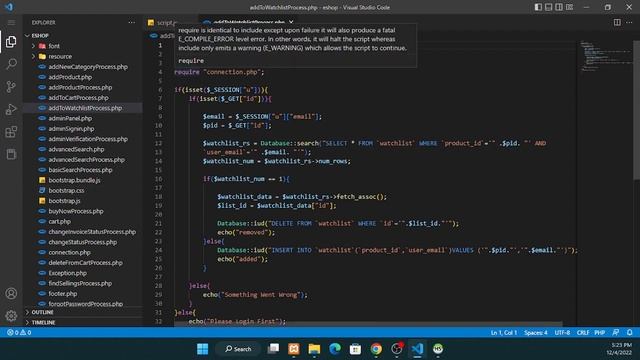
Task: Click the feedback icon in the status bar
Action: pyautogui.click(x=616, y=333)
